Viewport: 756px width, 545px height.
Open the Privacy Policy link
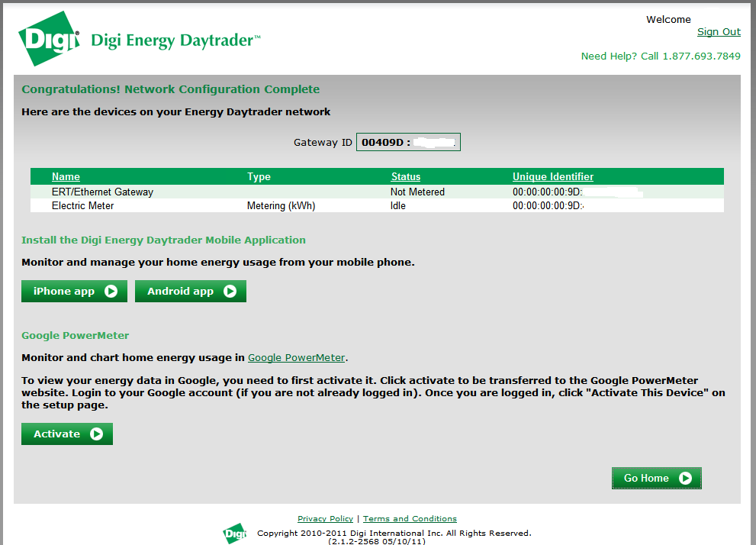click(325, 519)
